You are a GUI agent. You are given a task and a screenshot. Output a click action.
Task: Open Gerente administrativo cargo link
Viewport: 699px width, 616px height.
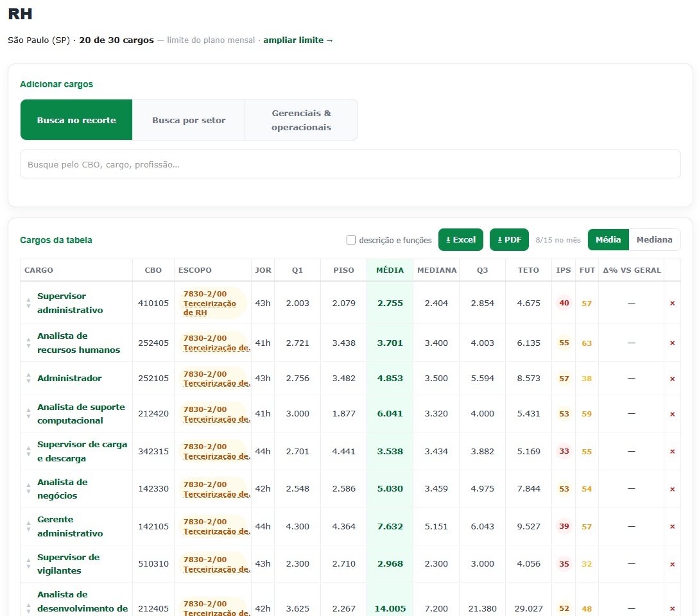[70, 526]
